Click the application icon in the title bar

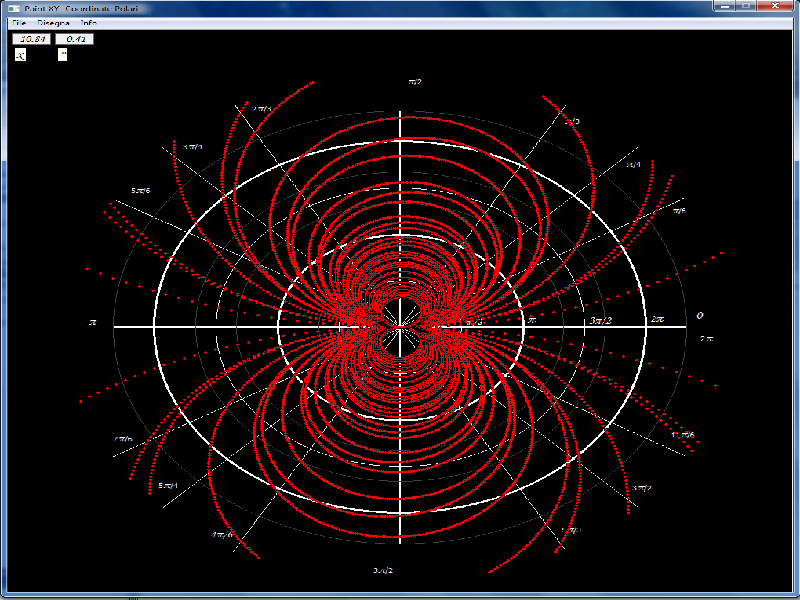pyautogui.click(x=14, y=8)
